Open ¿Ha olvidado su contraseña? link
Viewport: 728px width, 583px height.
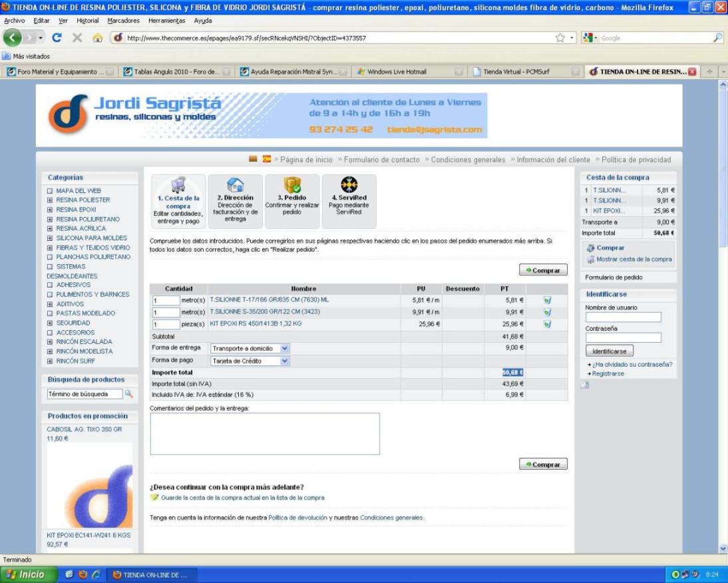(632, 365)
